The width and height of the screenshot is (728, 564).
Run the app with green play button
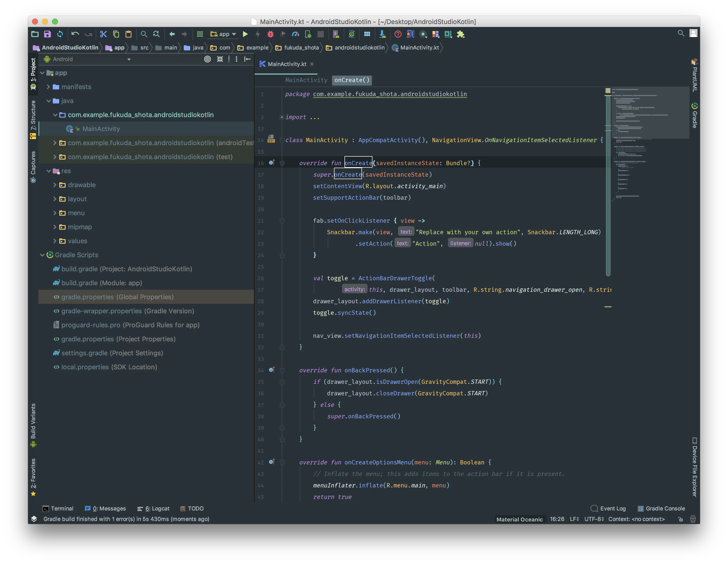[245, 34]
